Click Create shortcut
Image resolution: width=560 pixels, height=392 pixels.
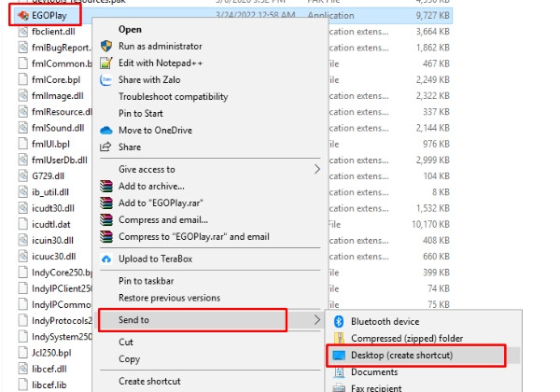pyautogui.click(x=149, y=381)
